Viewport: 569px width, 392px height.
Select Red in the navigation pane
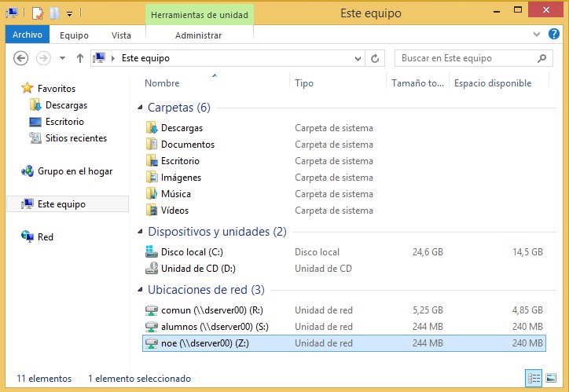[46, 237]
